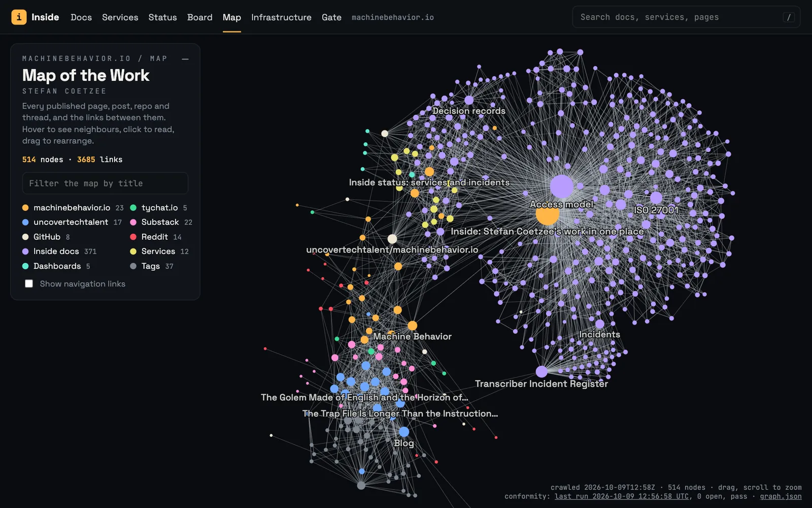Select the white uncovertechtalent/machinebehavior.io node
812x508 pixels.
392,239
